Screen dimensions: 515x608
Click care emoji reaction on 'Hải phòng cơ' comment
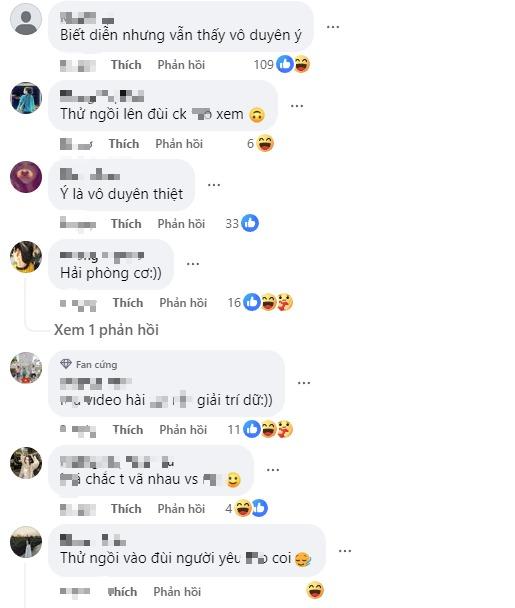(x=285, y=302)
